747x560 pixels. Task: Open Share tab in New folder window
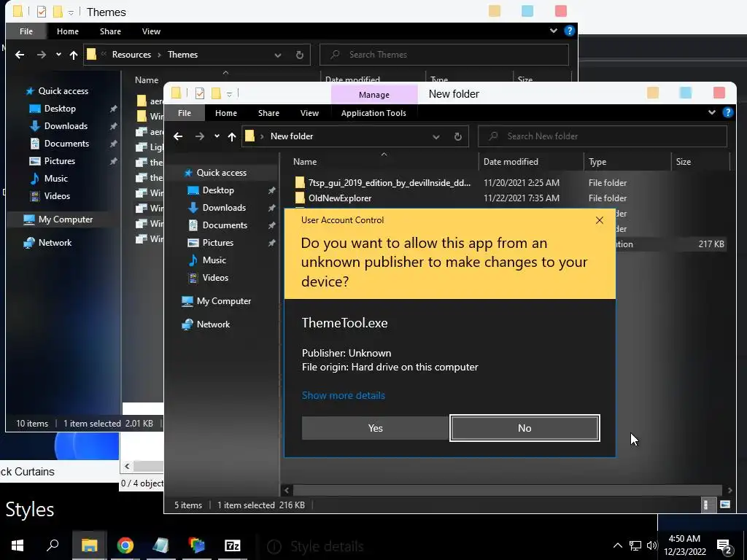268,113
